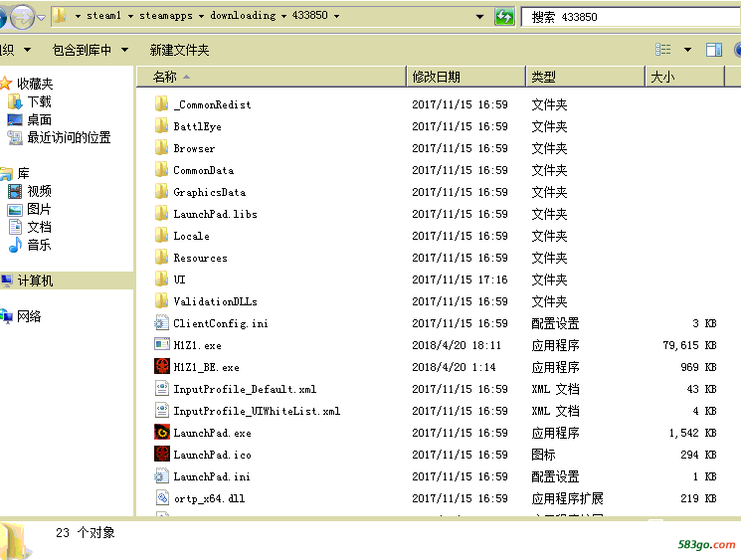Image resolution: width=741 pixels, height=560 pixels.
Task: Select 视频 library in navigation pane
Action: [x=39, y=191]
